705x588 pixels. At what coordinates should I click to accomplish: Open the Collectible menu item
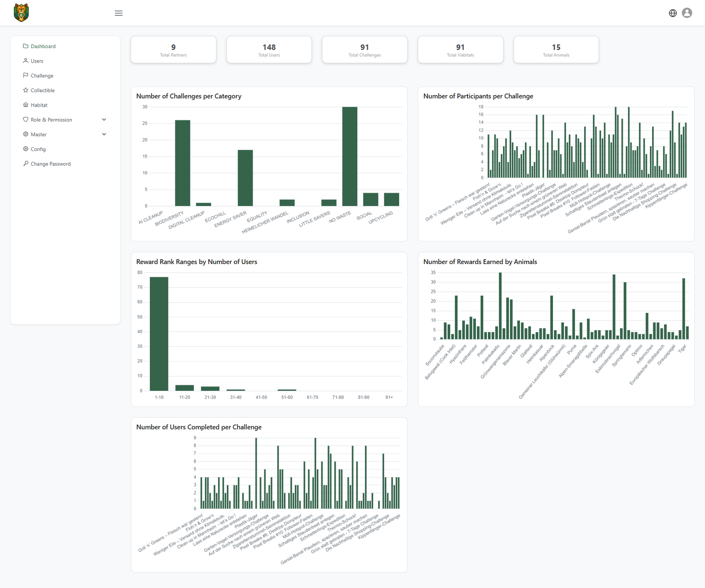tap(43, 90)
